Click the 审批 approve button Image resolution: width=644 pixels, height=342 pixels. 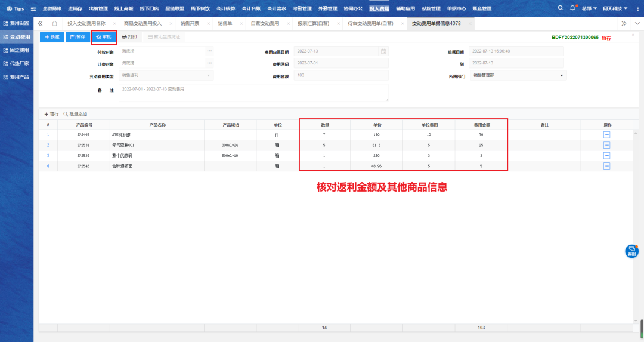(104, 37)
